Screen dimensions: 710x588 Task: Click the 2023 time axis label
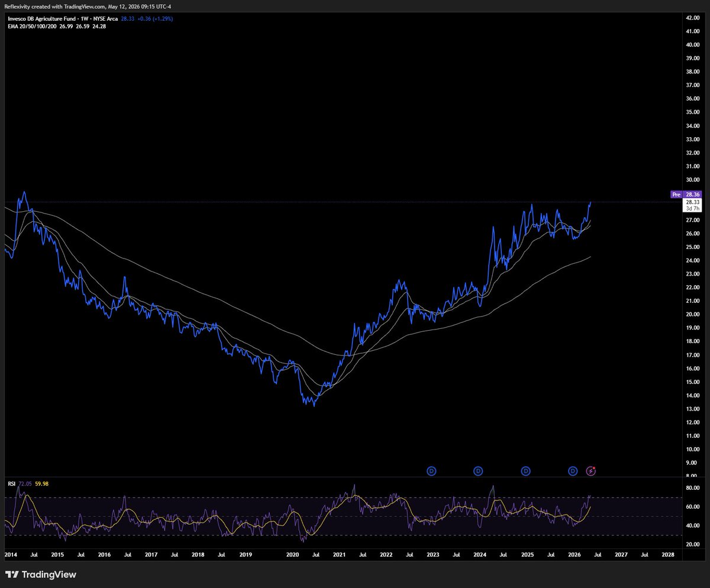(x=433, y=555)
